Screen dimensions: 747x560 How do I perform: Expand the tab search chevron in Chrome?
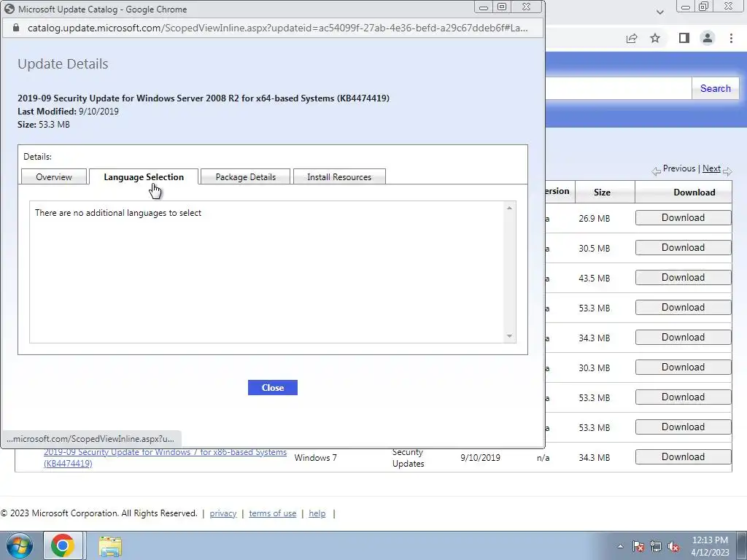click(659, 12)
